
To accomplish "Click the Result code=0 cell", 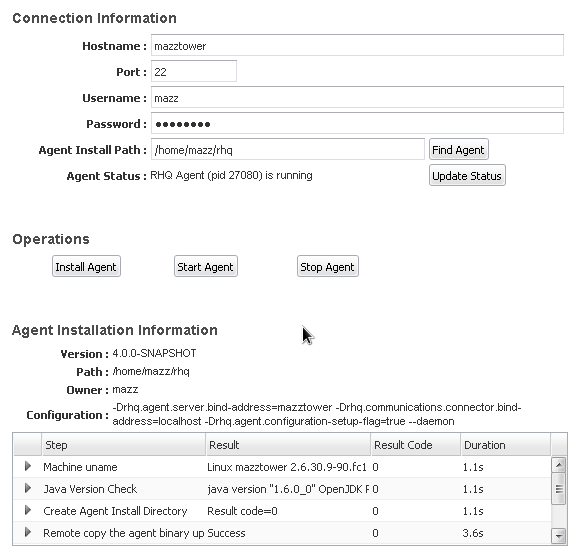I will click(242, 511).
